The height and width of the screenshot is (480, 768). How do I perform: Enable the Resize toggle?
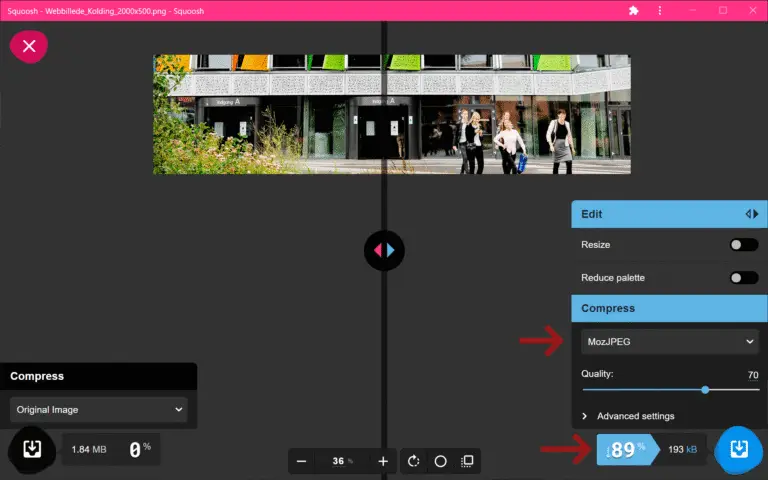click(744, 244)
